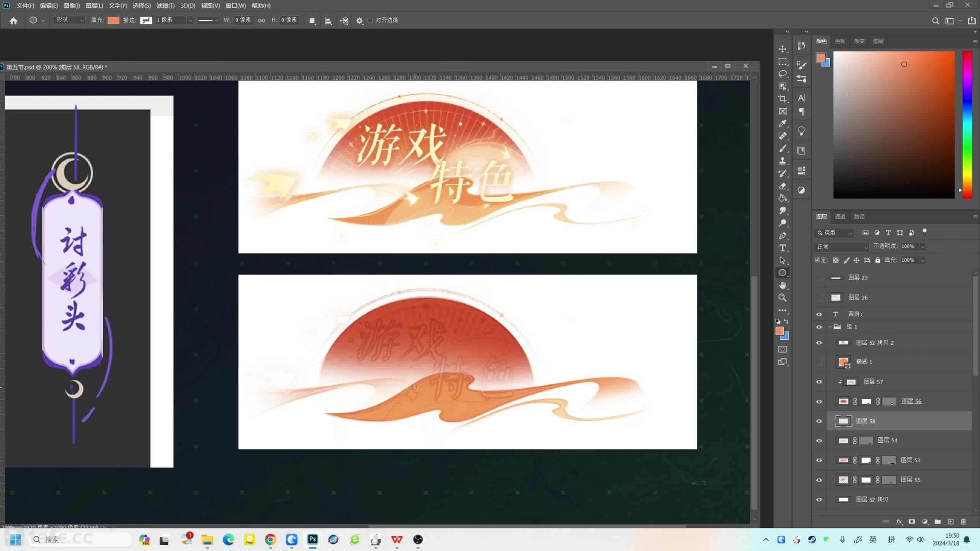Viewport: 980px width, 551px height.
Task: Click the layer fx styles icon
Action: [x=899, y=522]
